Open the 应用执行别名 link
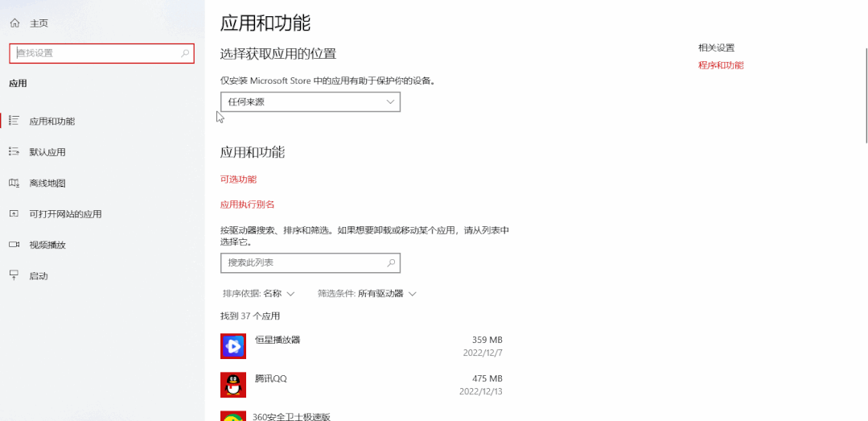The height and width of the screenshot is (421, 868). [248, 204]
